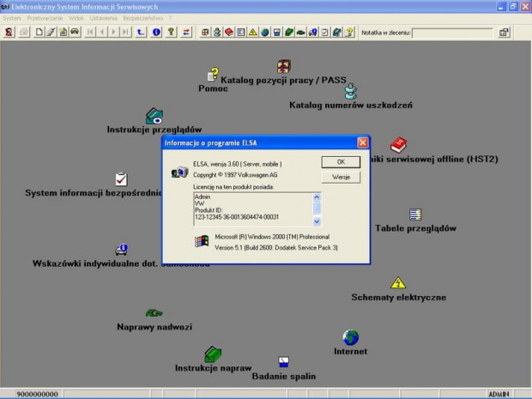
Task: Close the Informacje o programie ELSA dialog
Action: pyautogui.click(x=362, y=142)
